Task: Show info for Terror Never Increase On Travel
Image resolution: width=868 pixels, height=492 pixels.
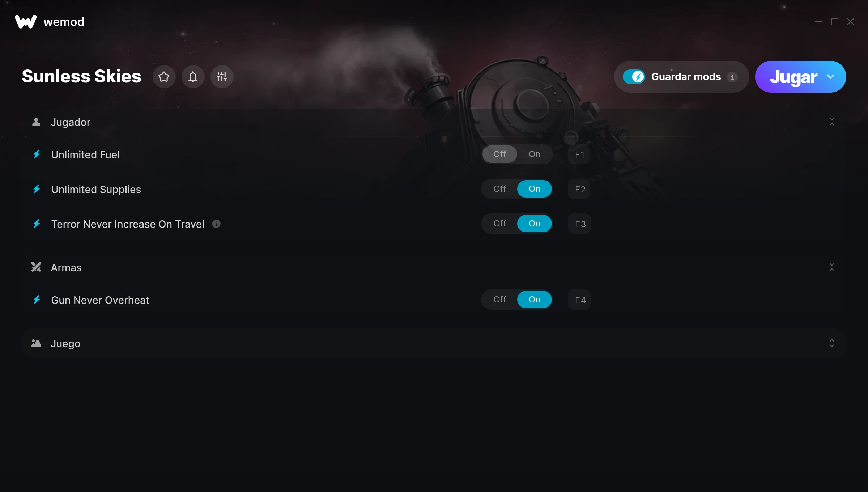Action: click(x=216, y=224)
